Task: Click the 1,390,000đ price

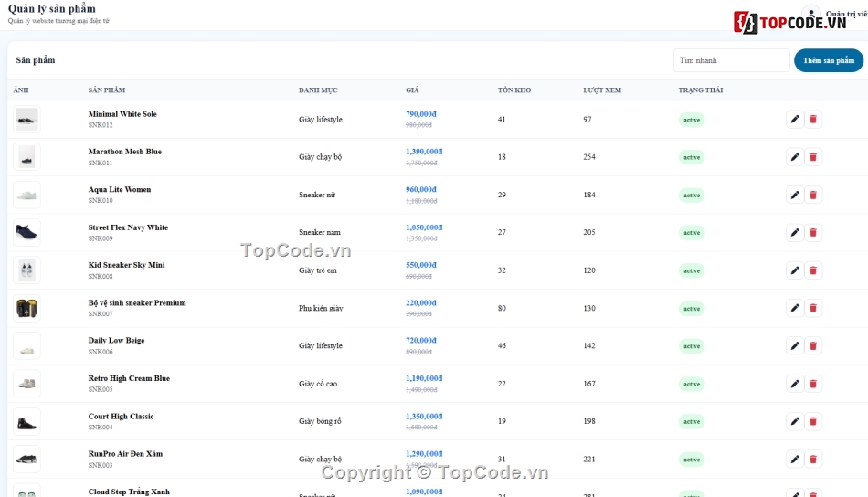Action: [x=424, y=152]
